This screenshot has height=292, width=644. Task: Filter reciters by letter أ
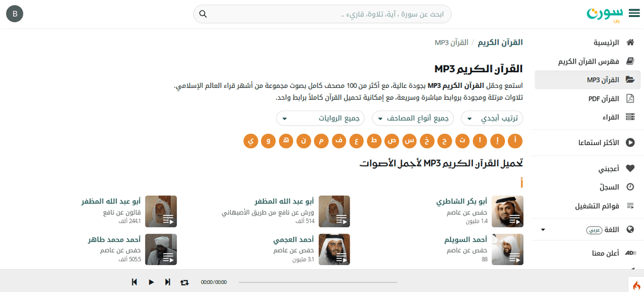[x=516, y=141]
